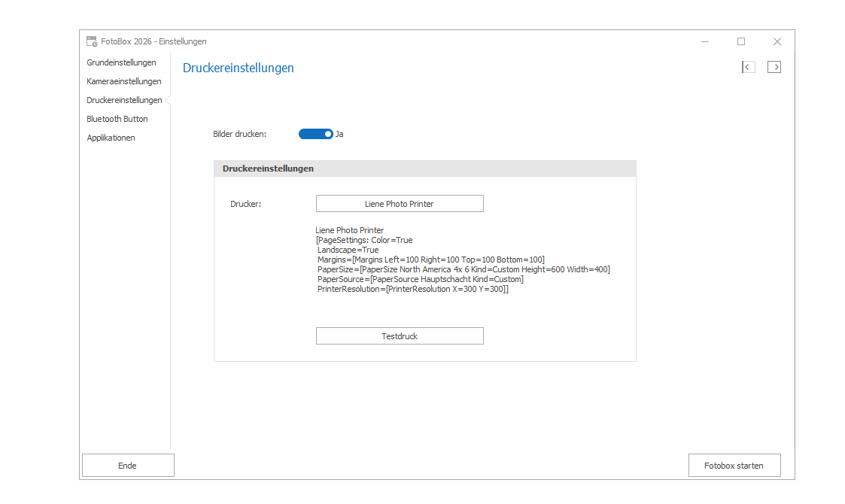This screenshot has width=845, height=504.
Task: Open the Kameraeinstellungen section
Action: (124, 81)
